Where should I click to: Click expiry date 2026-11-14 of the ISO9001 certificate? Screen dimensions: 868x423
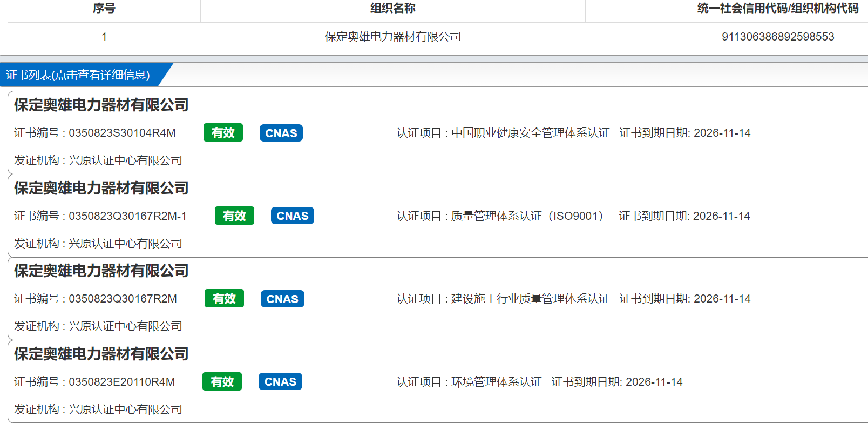[721, 216]
